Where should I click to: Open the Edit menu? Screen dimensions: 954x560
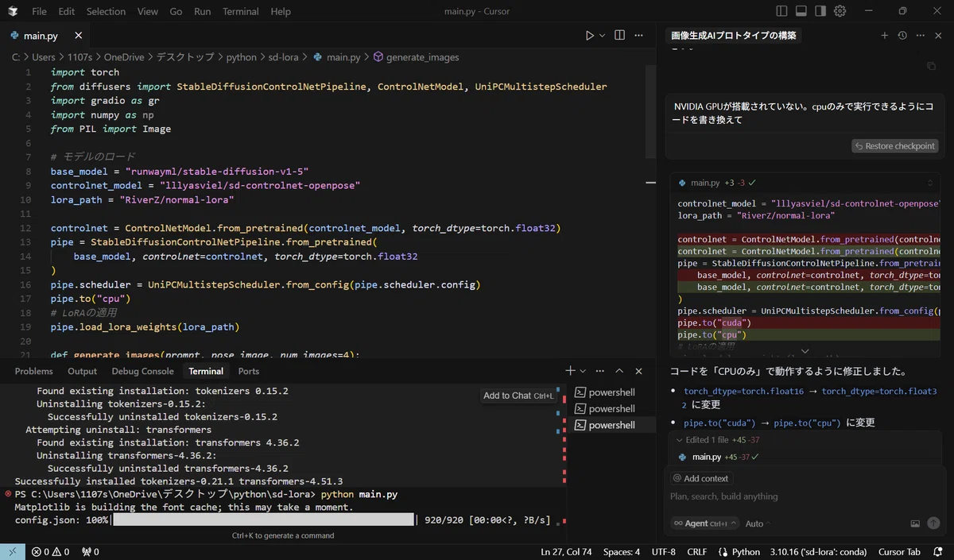(x=67, y=11)
